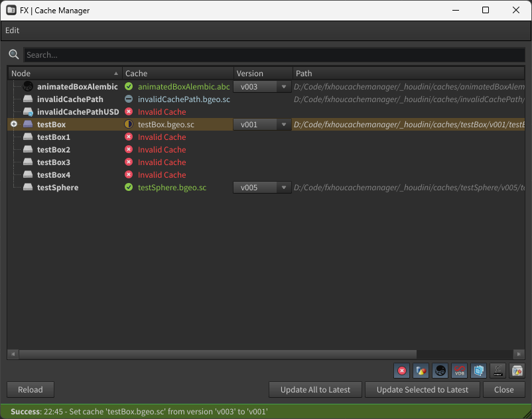Click the magnifying glass search icon
532x419 pixels.
click(x=14, y=54)
